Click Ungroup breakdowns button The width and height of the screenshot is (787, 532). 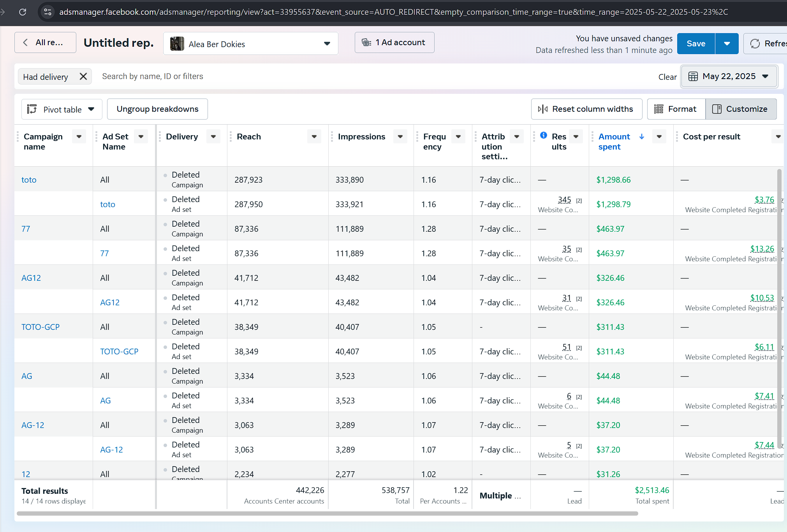tap(157, 109)
